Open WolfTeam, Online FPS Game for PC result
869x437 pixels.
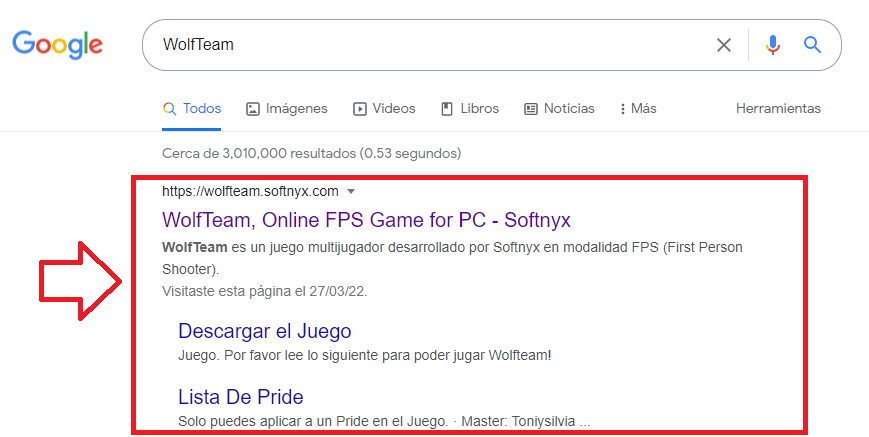click(366, 220)
